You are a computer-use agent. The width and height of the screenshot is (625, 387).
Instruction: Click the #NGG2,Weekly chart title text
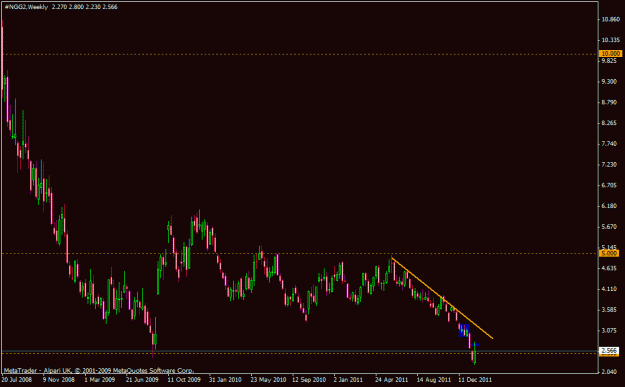[x=26, y=7]
